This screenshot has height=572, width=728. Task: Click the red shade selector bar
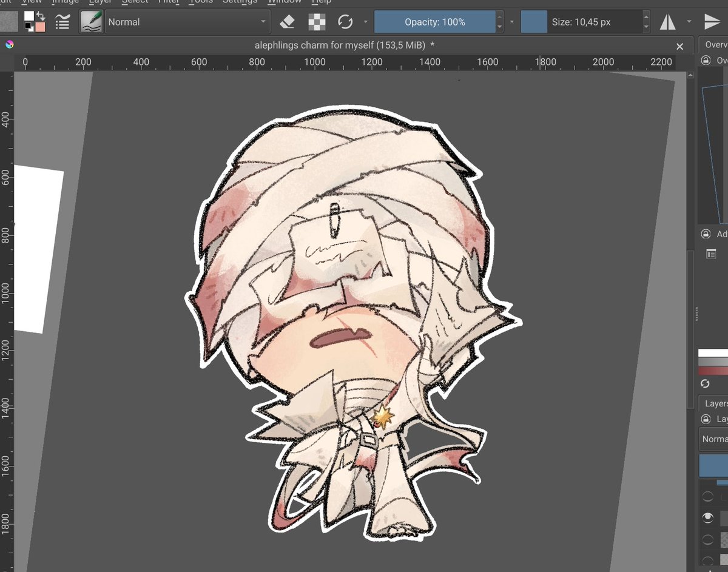pyautogui.click(x=713, y=370)
